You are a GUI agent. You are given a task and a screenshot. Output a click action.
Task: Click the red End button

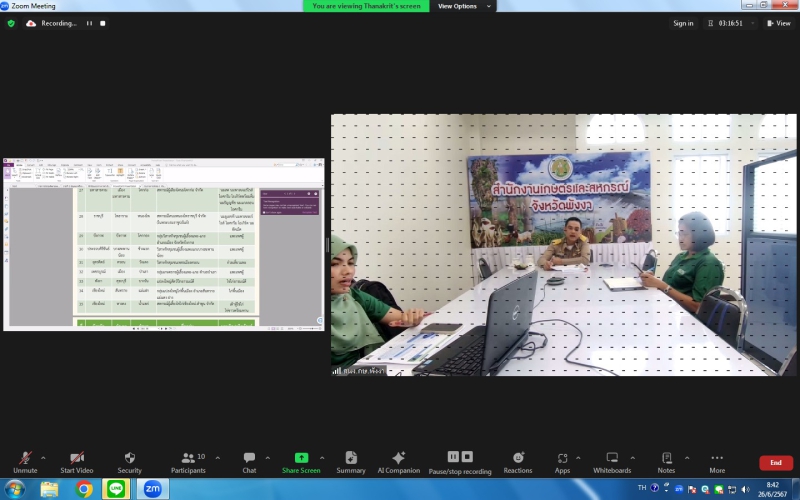tap(776, 463)
